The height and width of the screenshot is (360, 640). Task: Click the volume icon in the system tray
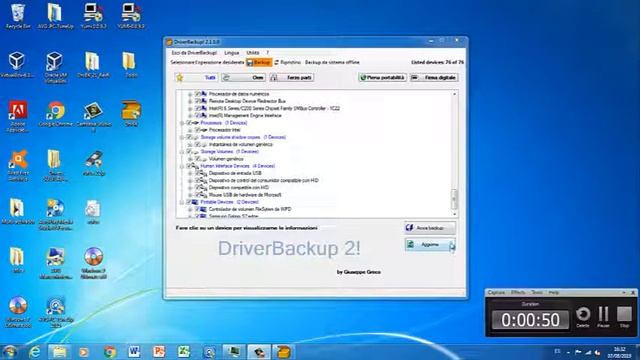click(x=597, y=352)
